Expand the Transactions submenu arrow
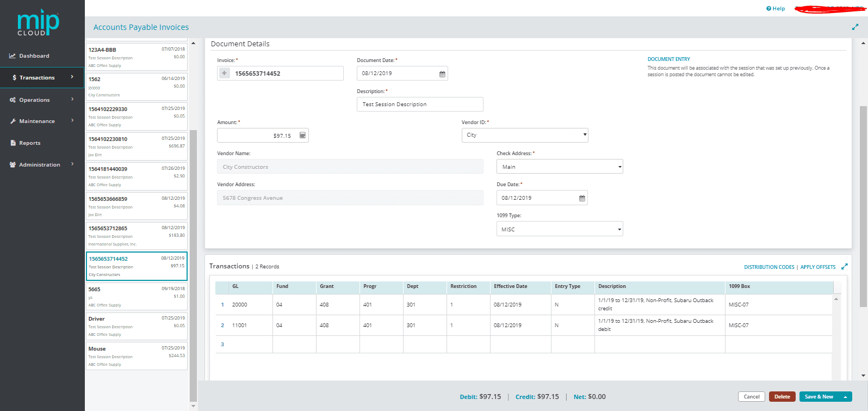 72,77
